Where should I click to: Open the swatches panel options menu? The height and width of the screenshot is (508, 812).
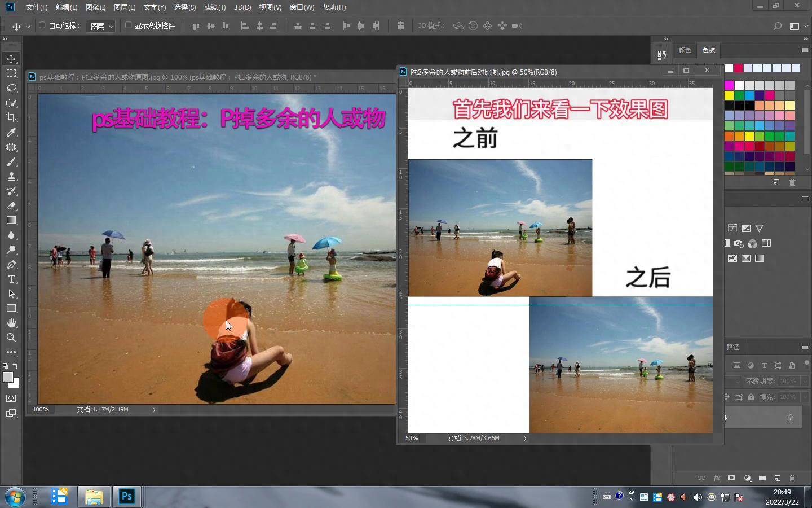tap(805, 50)
